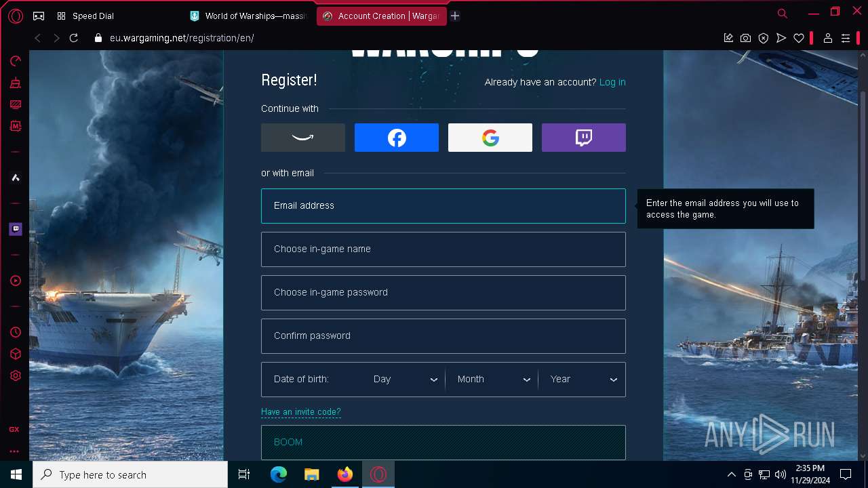
Task: Click the taskbar search box
Action: click(130, 474)
